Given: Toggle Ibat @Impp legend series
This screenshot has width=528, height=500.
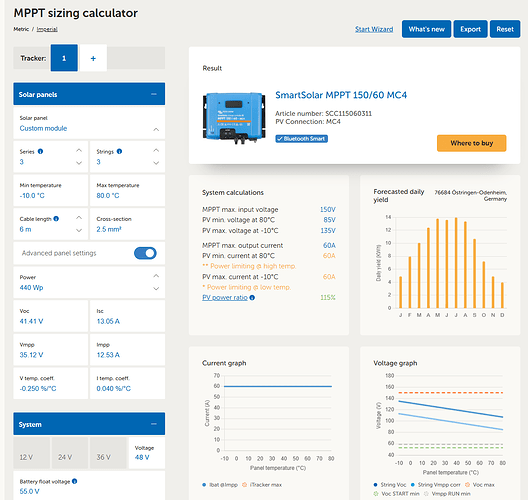Looking at the screenshot, I should 221,485.
